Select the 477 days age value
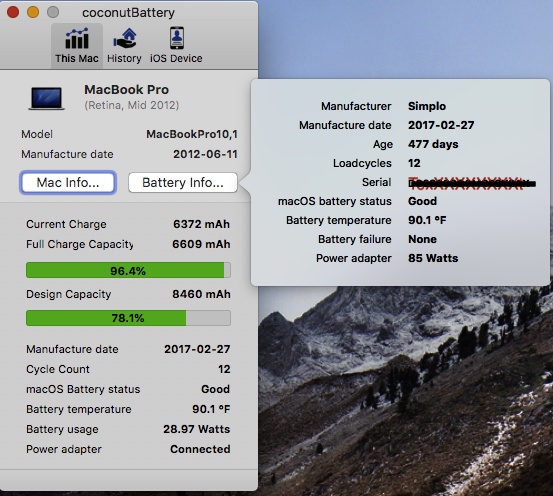Viewport: 553px width, 496px height. (433, 144)
